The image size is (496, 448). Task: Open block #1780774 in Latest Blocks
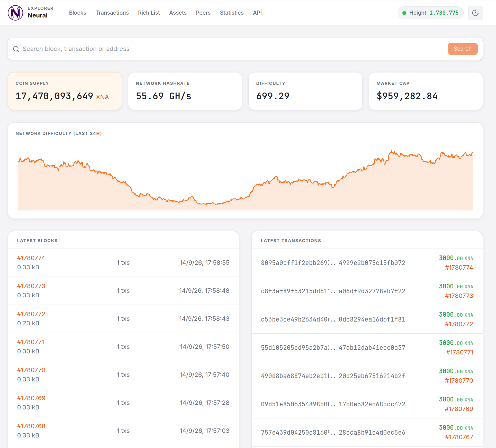tap(31, 258)
